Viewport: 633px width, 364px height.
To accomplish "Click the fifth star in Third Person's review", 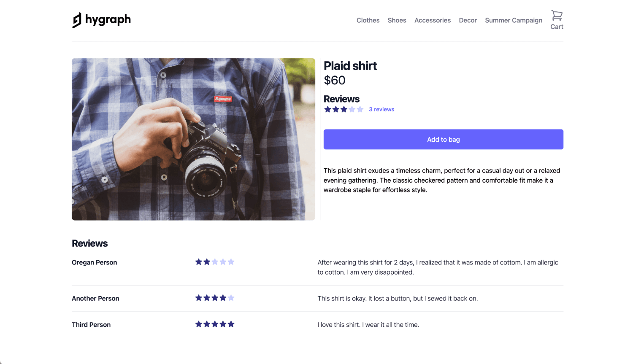I will pos(231,324).
